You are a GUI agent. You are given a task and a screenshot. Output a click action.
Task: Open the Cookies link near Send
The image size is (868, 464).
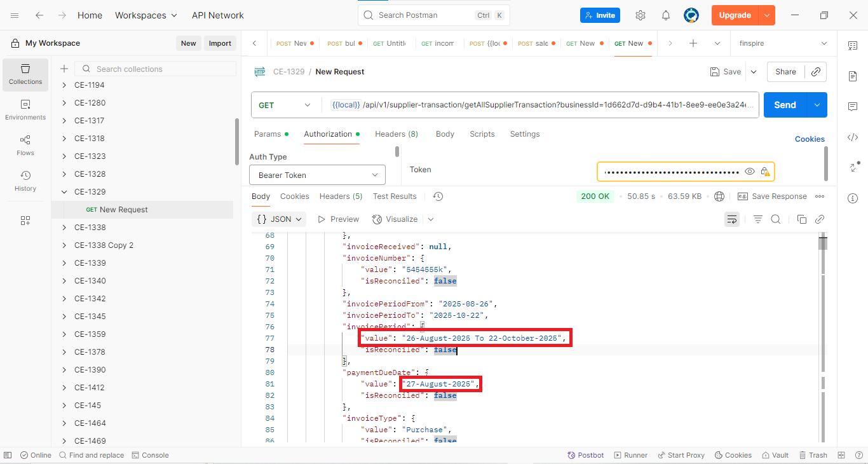[810, 139]
